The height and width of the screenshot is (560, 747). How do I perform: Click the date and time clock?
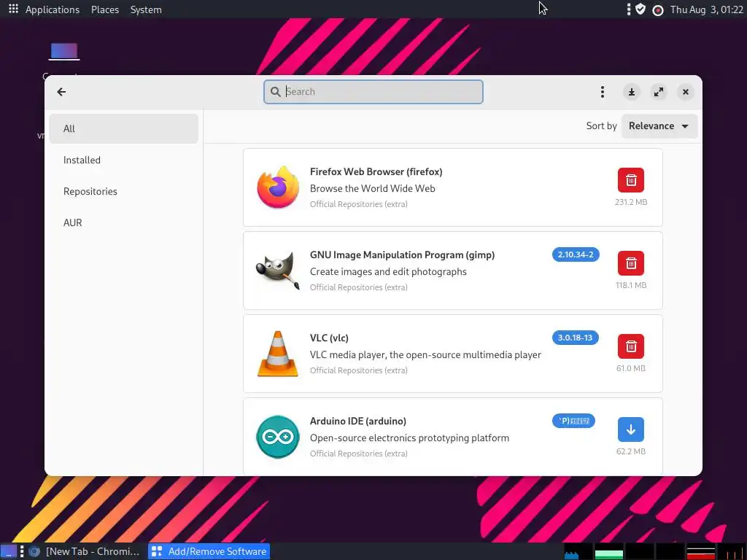coord(706,9)
